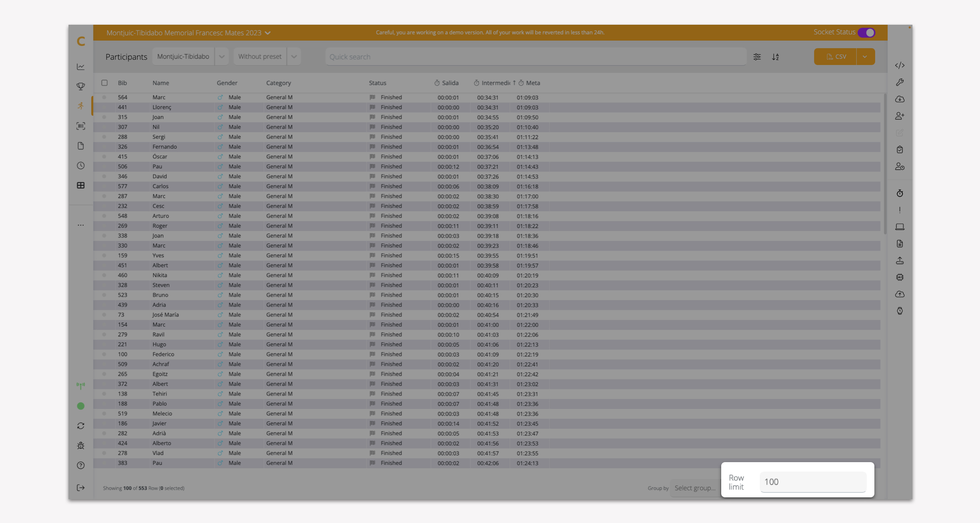Open the filter sliders icon beside search

pos(757,57)
